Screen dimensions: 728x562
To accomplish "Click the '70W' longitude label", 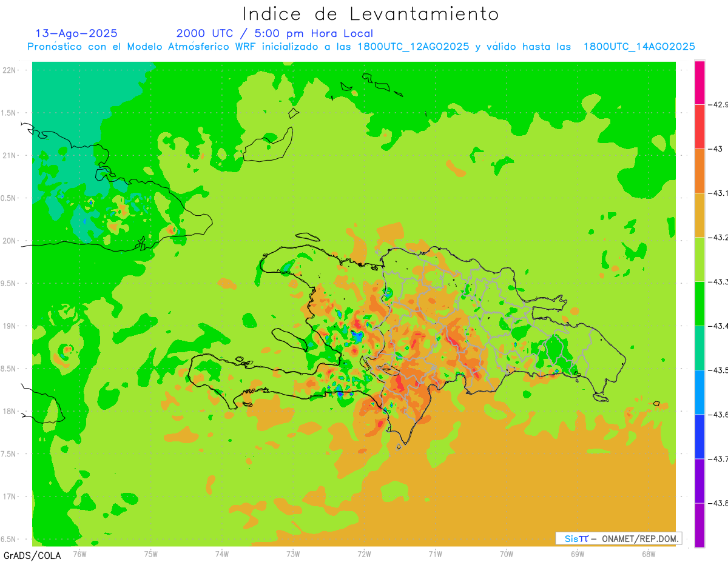I will coord(506,554).
